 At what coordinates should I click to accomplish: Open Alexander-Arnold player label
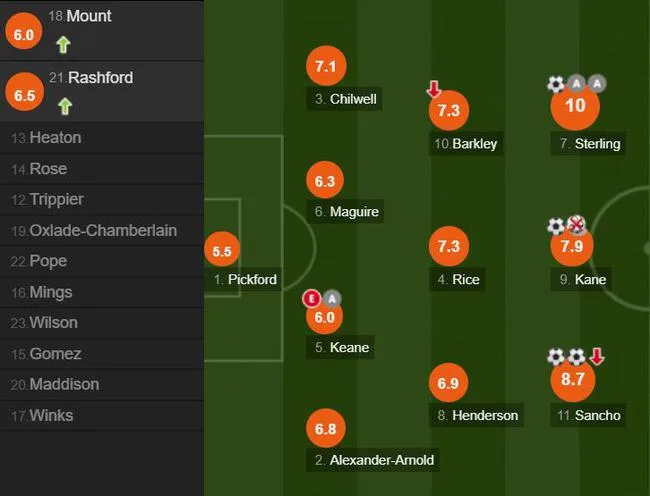373,460
